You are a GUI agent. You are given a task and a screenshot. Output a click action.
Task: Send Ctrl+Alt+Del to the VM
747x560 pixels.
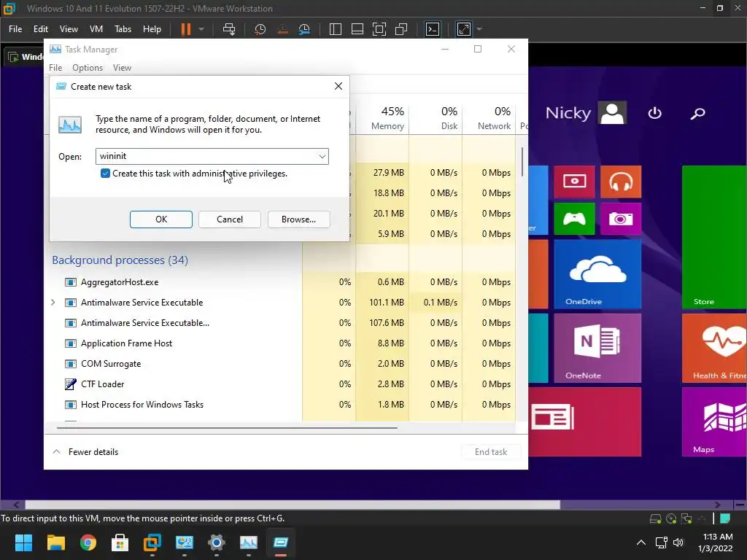coord(229,29)
